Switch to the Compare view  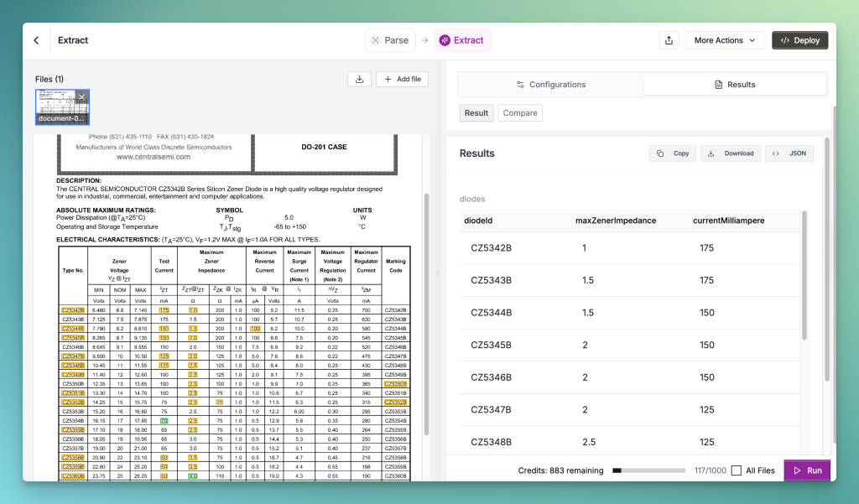click(520, 113)
